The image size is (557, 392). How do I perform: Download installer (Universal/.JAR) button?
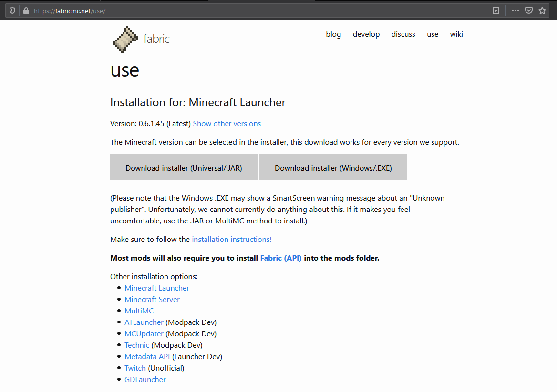184,168
